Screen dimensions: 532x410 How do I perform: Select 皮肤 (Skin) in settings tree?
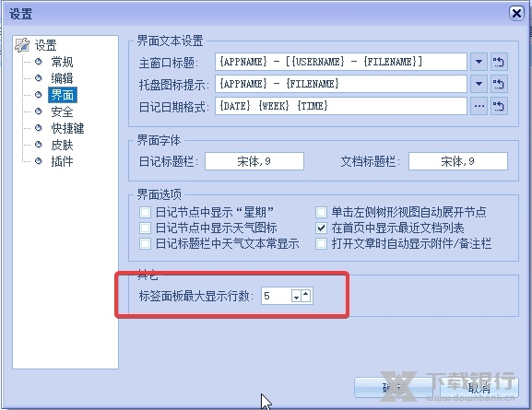[62, 145]
